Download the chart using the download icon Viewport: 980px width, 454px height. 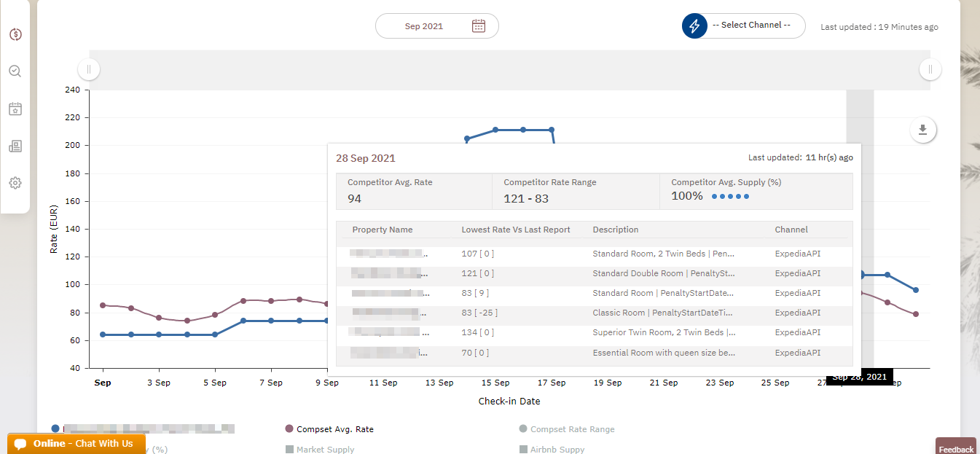922,130
